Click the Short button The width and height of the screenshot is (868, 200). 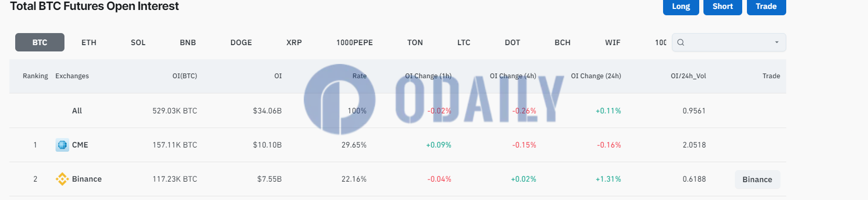(722, 7)
